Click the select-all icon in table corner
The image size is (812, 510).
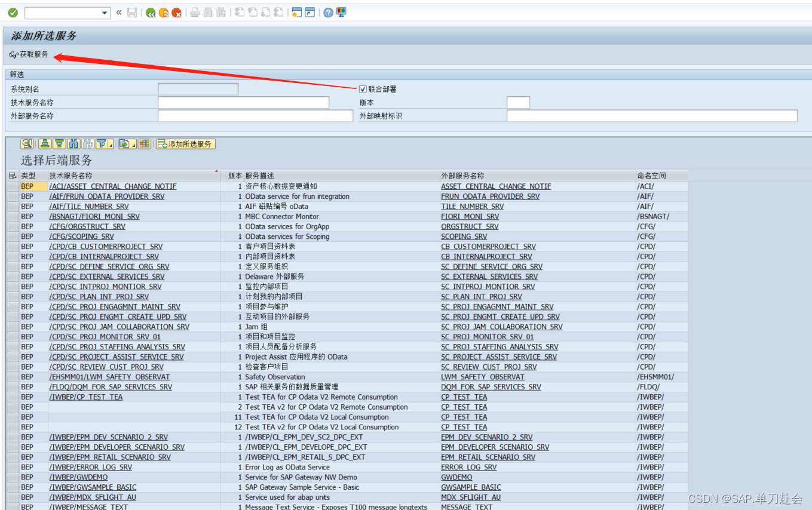(x=13, y=176)
